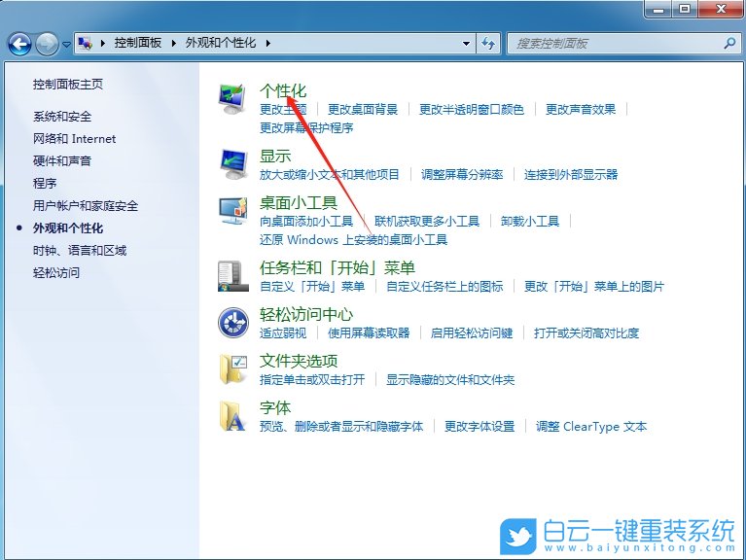Expand the arrow before 控制面板 breadcrumb

pos(103,43)
